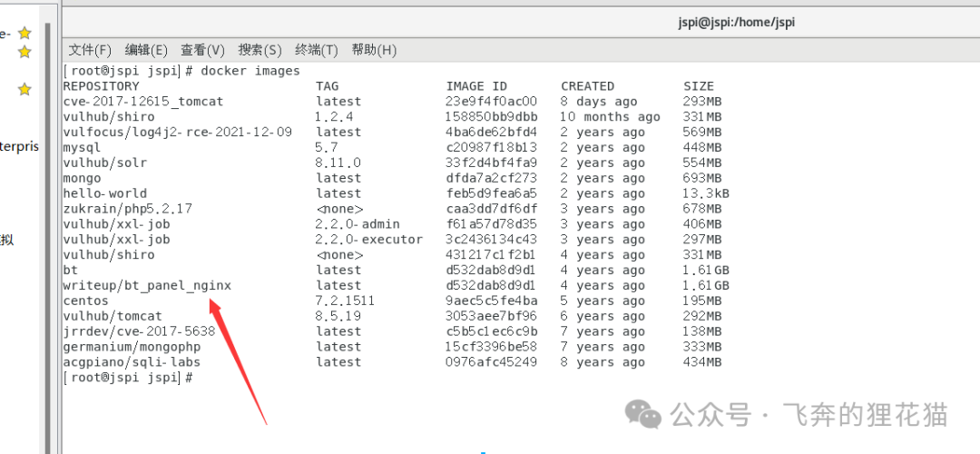Click image ID 3053aee7bf96
The width and height of the screenshot is (980, 454).
click(491, 316)
